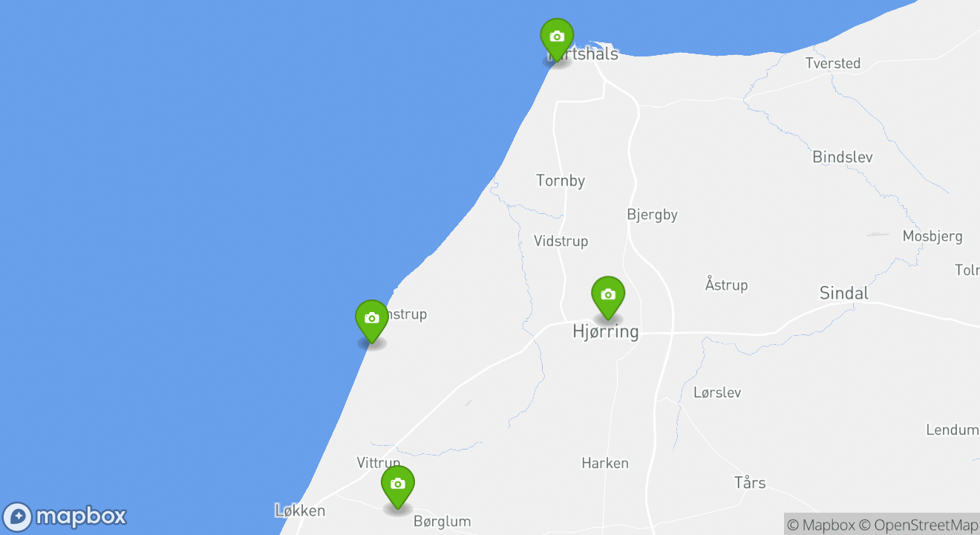Viewport: 980px width, 535px height.
Task: Open the © Mapbox attribution link
Action: point(820,525)
